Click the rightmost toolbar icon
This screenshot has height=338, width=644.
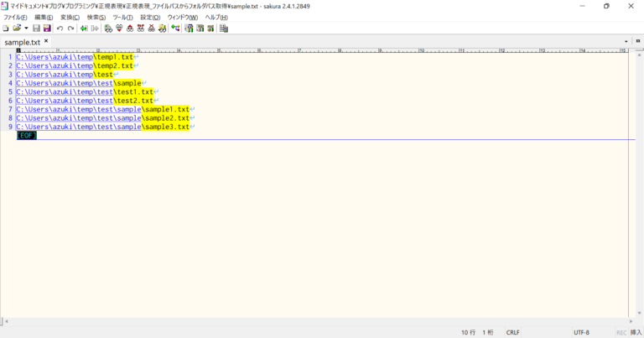point(224,28)
